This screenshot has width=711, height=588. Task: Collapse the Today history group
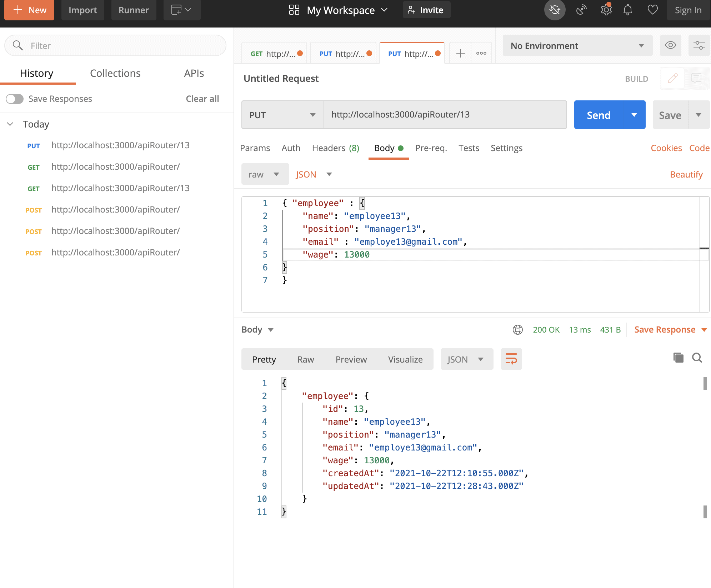tap(10, 124)
